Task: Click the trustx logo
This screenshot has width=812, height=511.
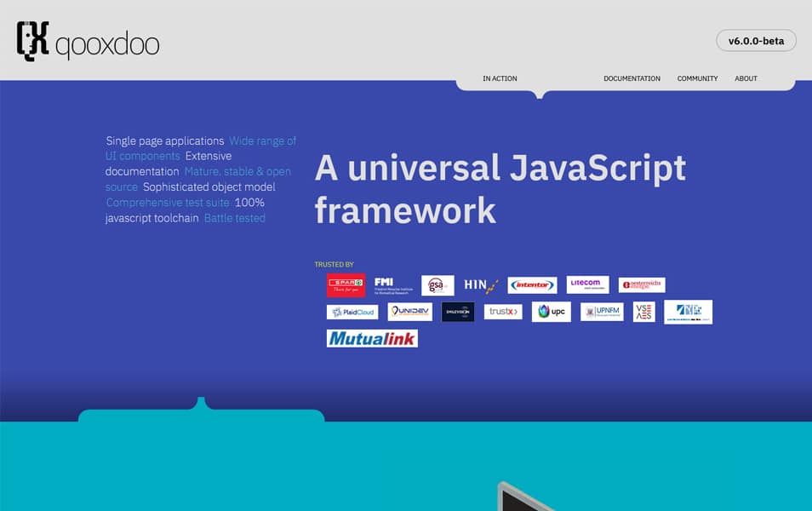Action: point(503,312)
